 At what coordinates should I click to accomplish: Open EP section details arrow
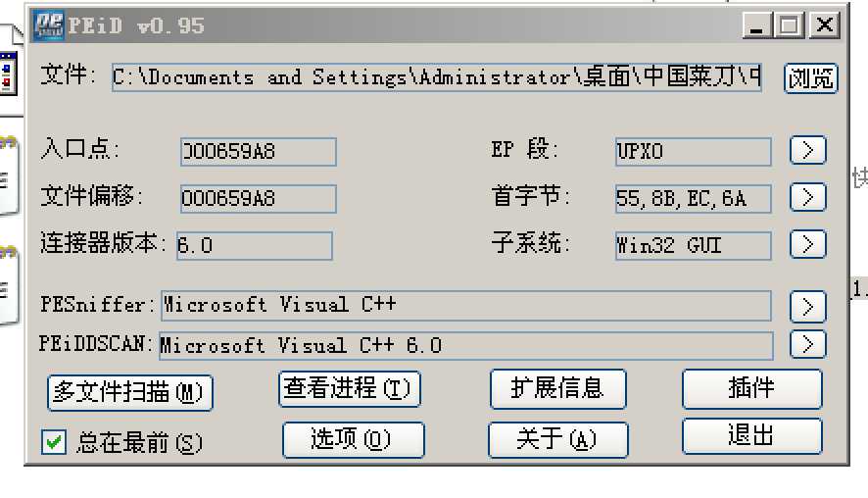click(x=807, y=151)
